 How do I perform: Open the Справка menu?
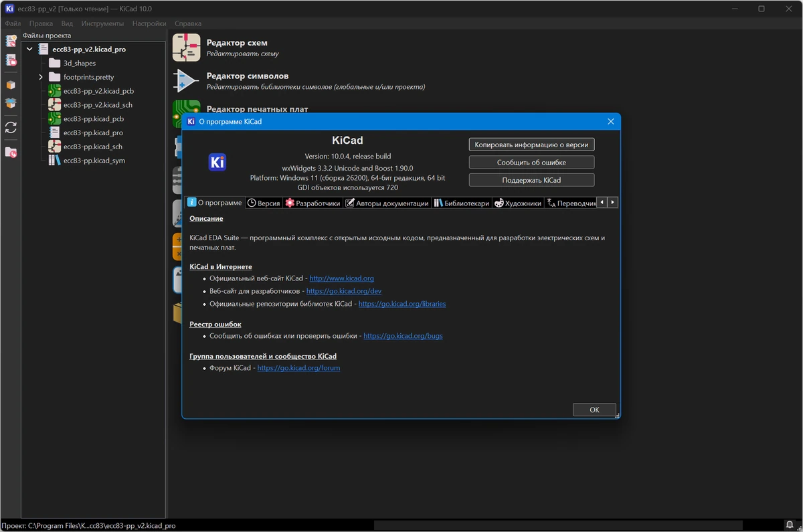point(188,23)
